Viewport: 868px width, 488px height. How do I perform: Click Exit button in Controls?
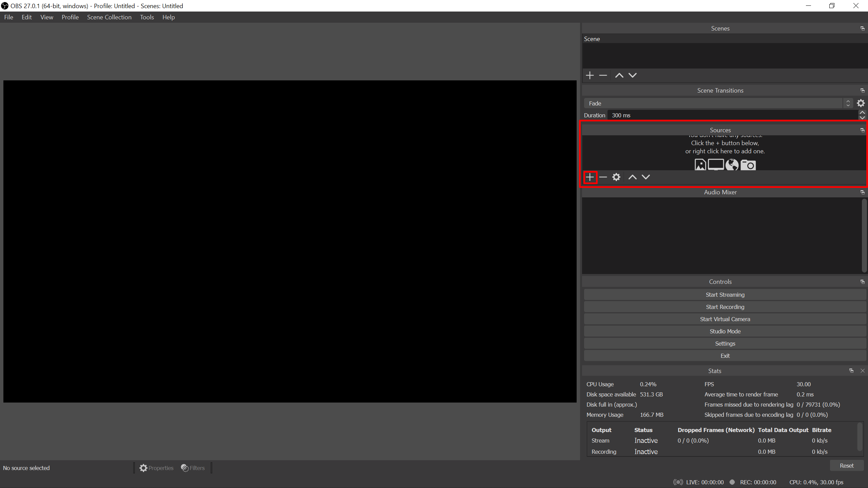725,356
